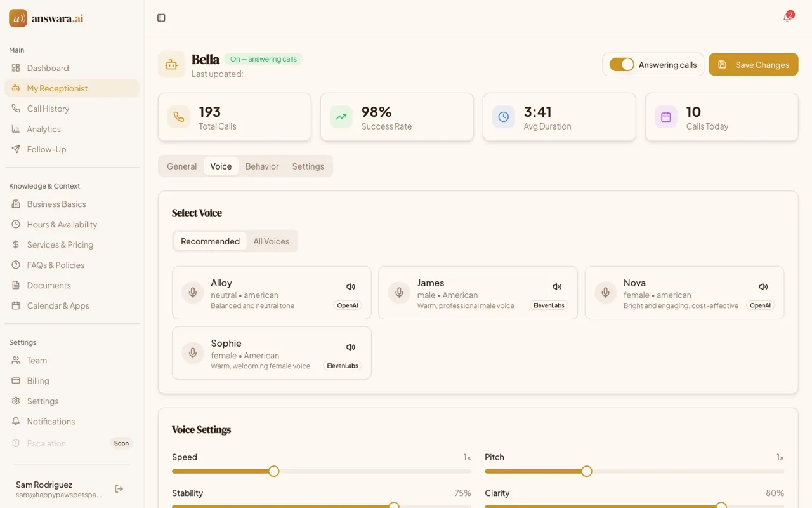Play Sophie voice preview speaker icon
Image resolution: width=812 pixels, height=508 pixels.
(x=350, y=347)
